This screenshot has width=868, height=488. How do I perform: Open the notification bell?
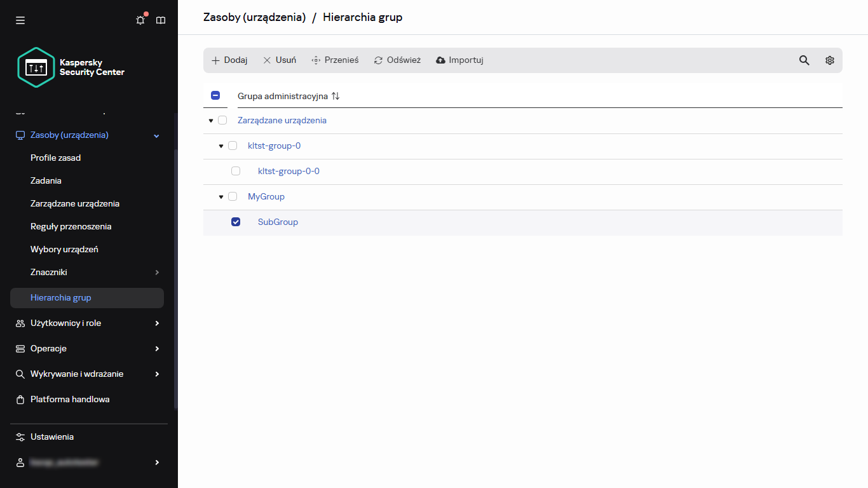(x=140, y=20)
